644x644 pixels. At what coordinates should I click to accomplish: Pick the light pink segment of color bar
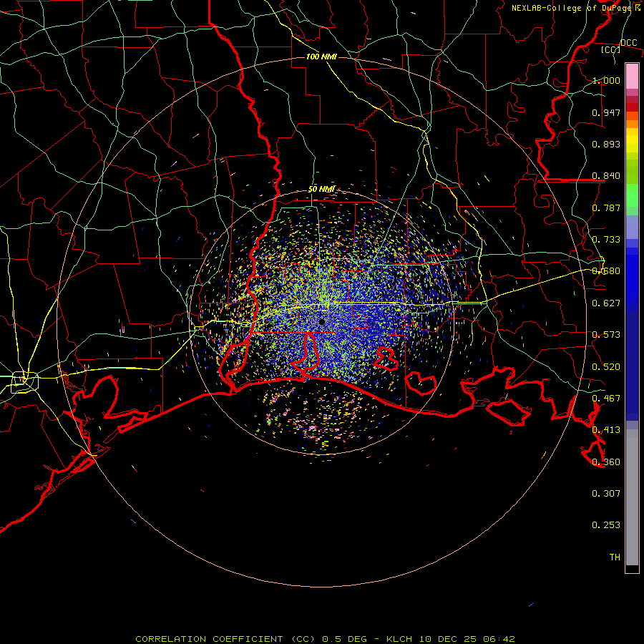pyautogui.click(x=632, y=76)
